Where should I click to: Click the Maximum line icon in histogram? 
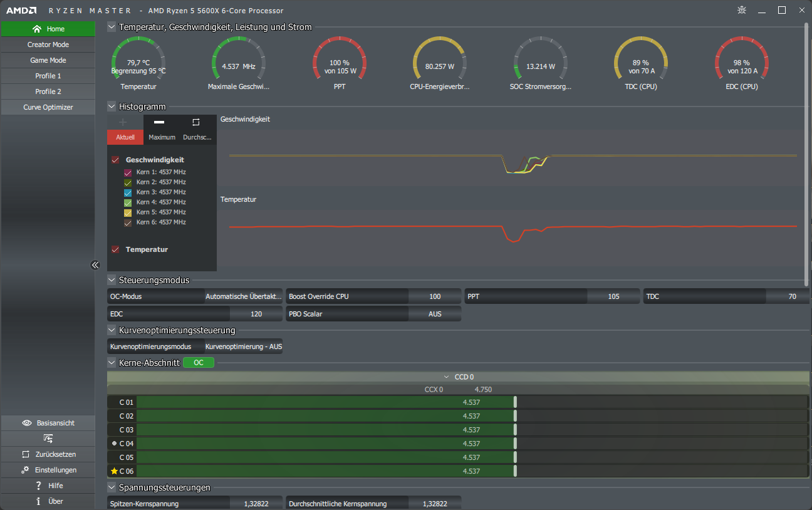pos(159,122)
